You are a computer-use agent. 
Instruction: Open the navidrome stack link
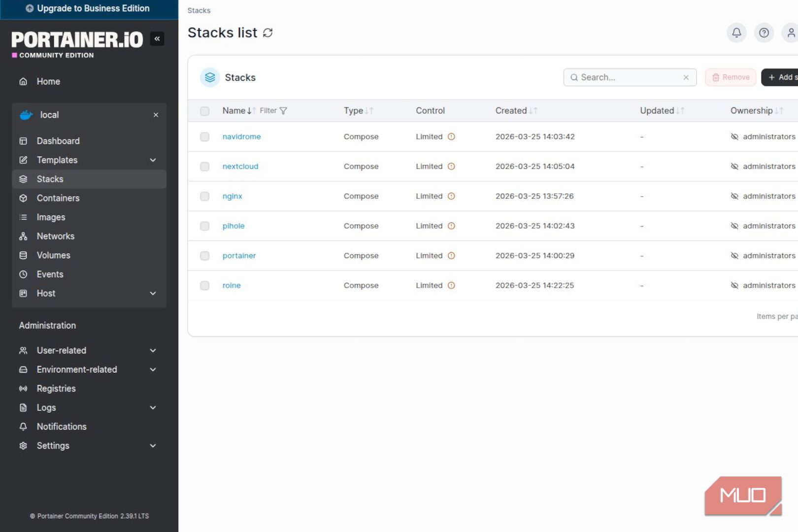[x=241, y=137]
